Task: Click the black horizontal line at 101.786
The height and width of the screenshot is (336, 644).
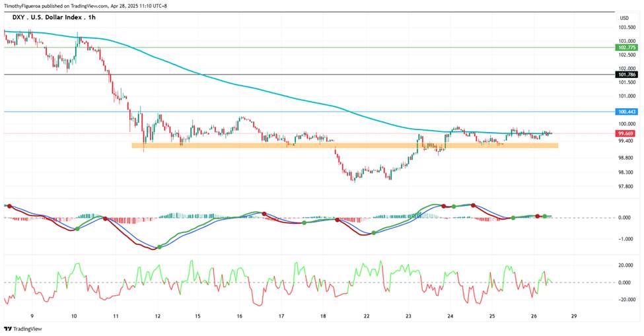Action: click(x=308, y=75)
